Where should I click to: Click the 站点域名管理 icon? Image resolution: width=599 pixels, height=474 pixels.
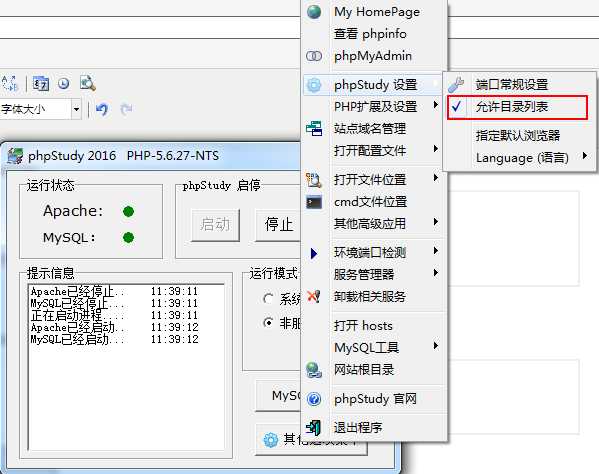pyautogui.click(x=314, y=129)
